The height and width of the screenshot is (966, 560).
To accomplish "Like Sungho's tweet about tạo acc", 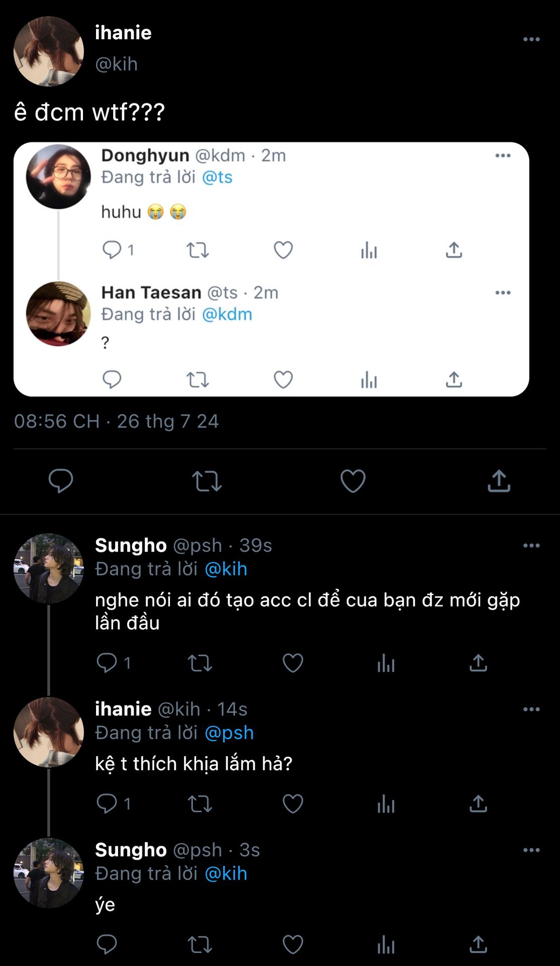I will (293, 663).
